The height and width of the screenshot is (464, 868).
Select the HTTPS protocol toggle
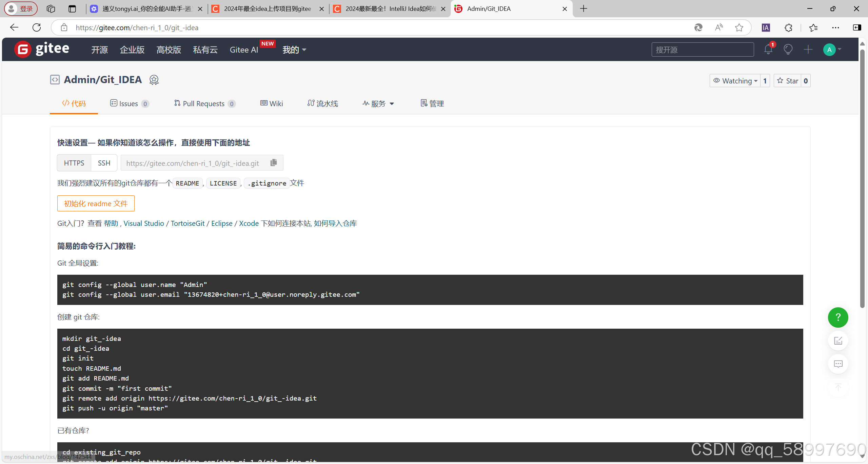[x=74, y=163]
